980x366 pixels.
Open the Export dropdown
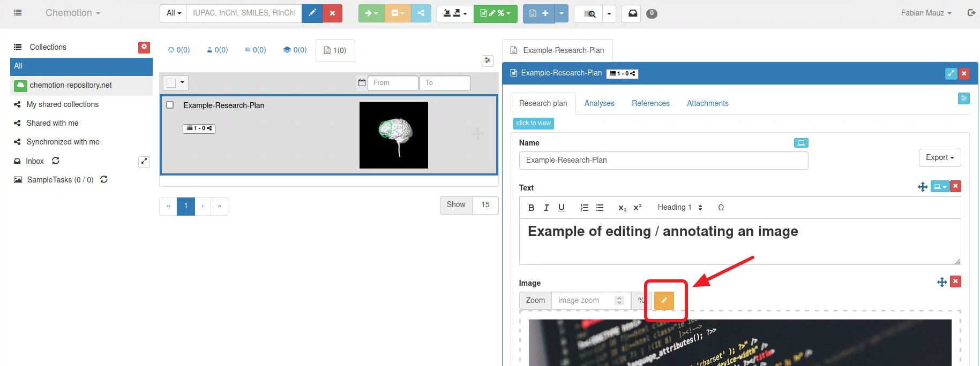pos(939,158)
